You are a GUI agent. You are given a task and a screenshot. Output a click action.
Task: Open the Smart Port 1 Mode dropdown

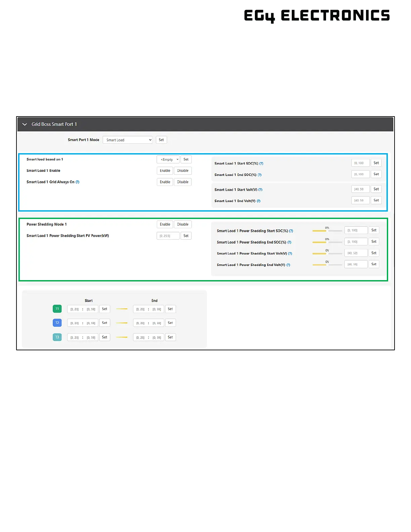coord(128,140)
